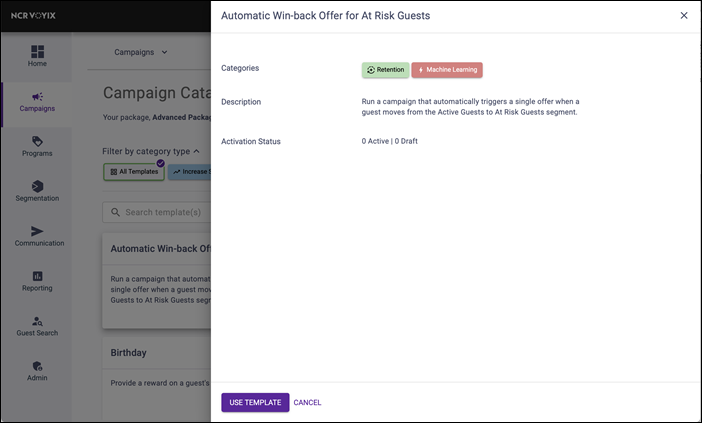Click the Reporting label in sidebar

pos(37,288)
